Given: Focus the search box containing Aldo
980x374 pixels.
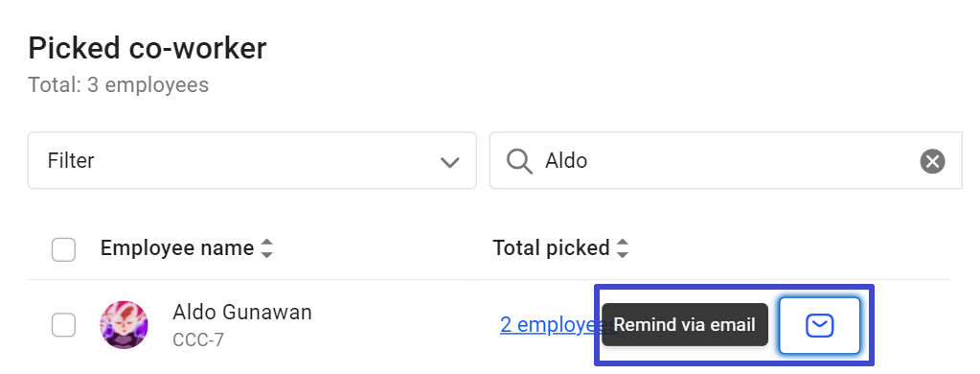Looking at the screenshot, I should [725, 161].
